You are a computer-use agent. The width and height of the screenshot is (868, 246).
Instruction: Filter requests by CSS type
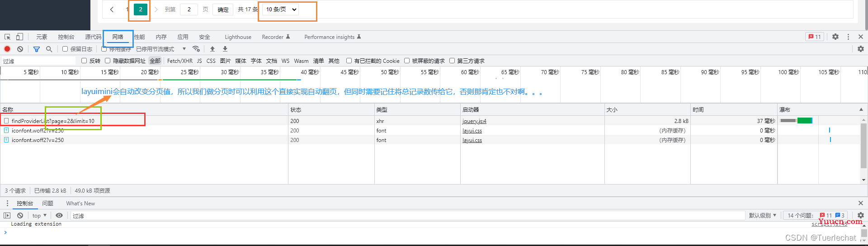(x=211, y=61)
